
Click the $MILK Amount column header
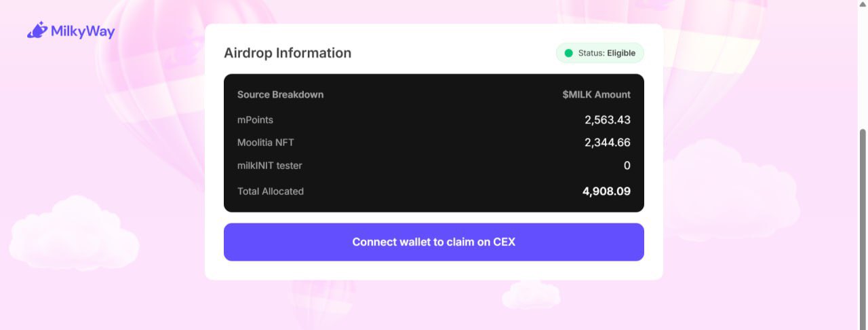(596, 94)
